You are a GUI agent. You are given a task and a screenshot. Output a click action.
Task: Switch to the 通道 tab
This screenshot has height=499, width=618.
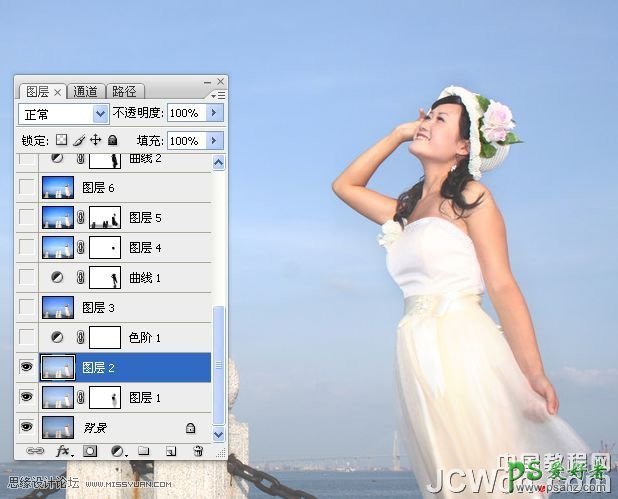[x=87, y=91]
